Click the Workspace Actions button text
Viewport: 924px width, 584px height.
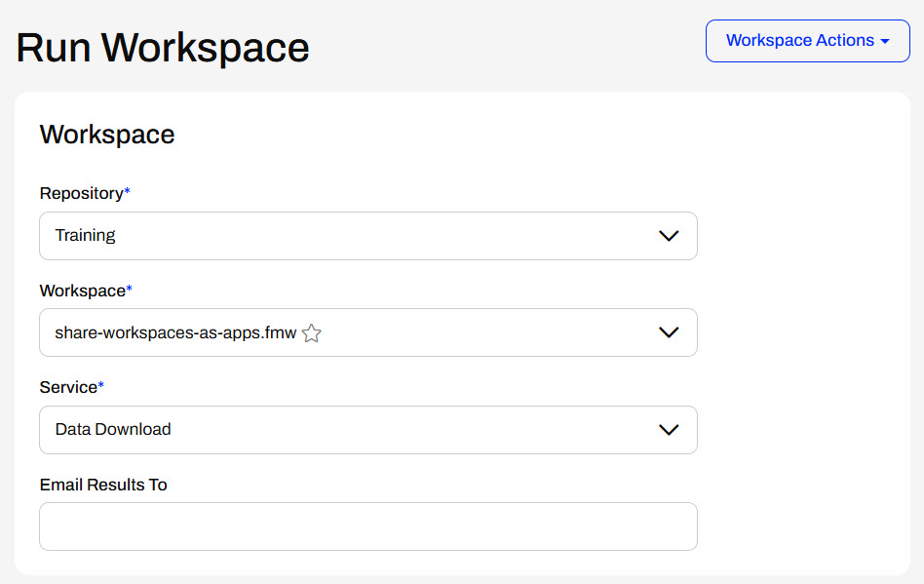(x=799, y=41)
